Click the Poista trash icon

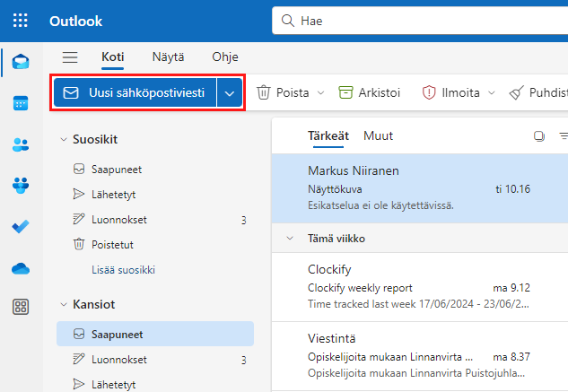[x=264, y=92]
